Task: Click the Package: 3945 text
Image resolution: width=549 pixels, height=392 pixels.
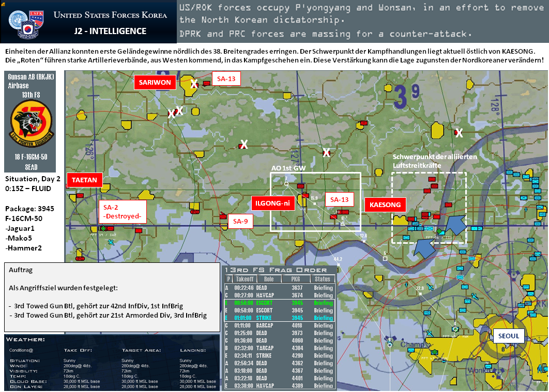Action: (x=30, y=209)
